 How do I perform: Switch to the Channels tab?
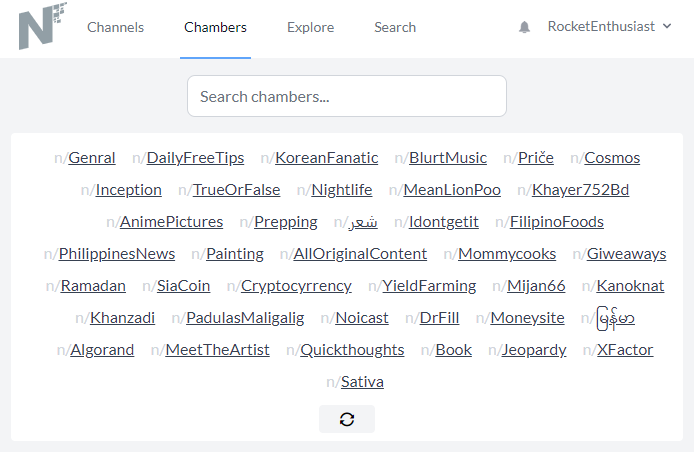pyautogui.click(x=116, y=27)
